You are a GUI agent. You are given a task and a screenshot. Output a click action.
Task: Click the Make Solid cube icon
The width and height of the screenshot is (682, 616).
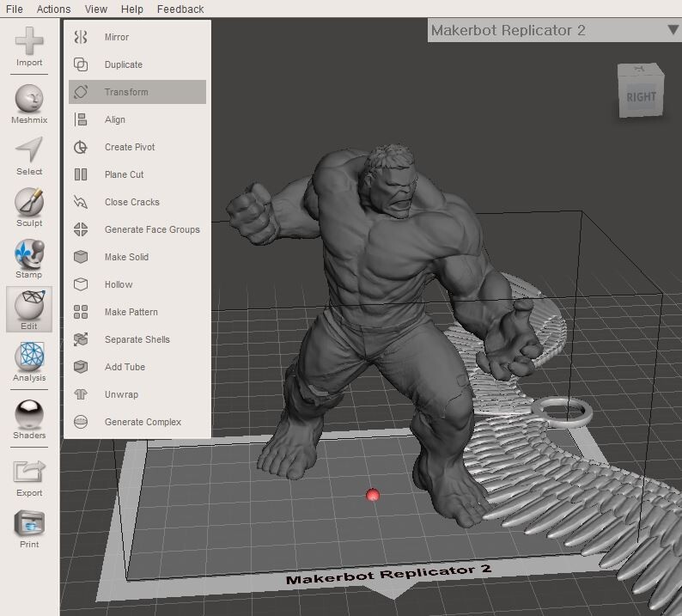pyautogui.click(x=81, y=257)
